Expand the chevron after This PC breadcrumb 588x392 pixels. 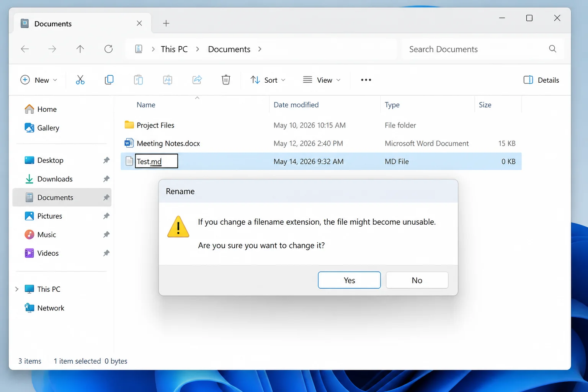198,49
